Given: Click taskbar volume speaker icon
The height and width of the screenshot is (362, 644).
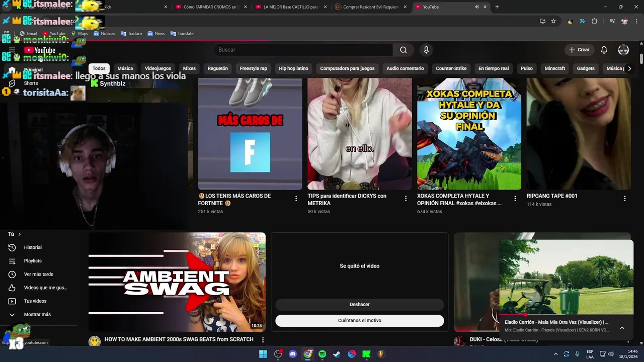Looking at the screenshot, I should pos(611,354).
